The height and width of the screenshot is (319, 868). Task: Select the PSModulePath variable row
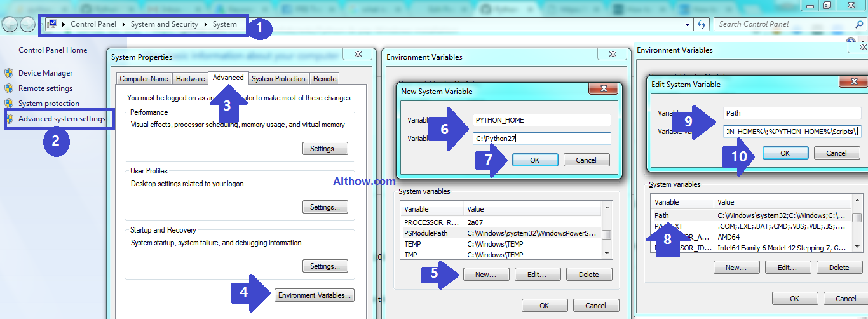[x=501, y=233]
